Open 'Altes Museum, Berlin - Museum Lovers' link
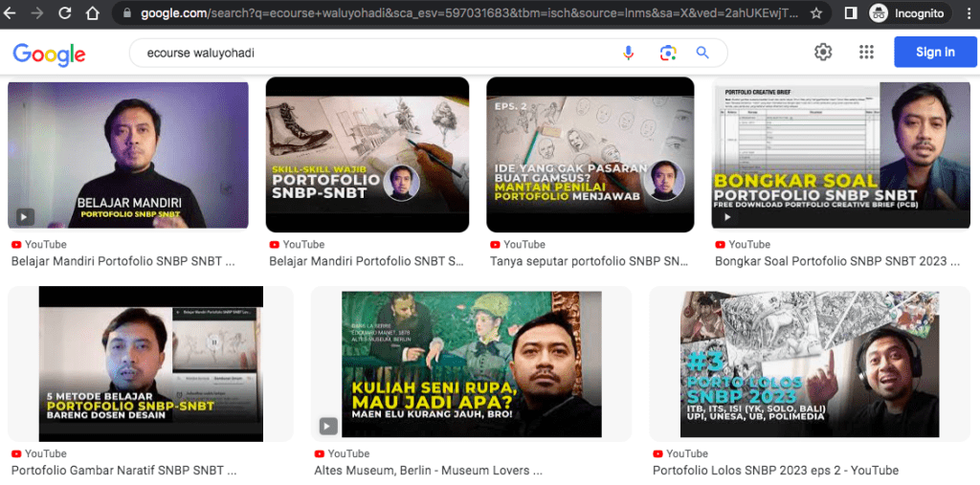This screenshot has height=485, width=980. [x=428, y=471]
